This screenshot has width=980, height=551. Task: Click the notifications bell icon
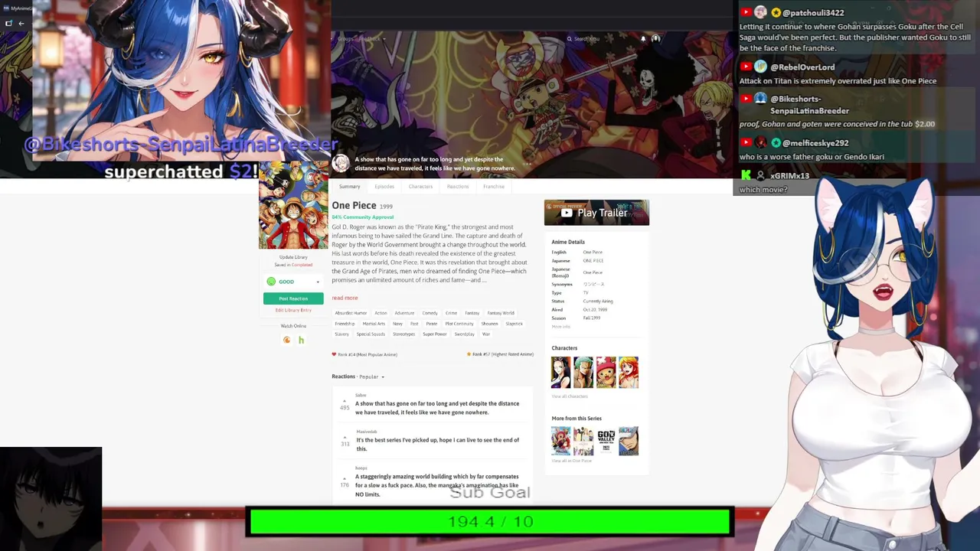[x=643, y=38]
